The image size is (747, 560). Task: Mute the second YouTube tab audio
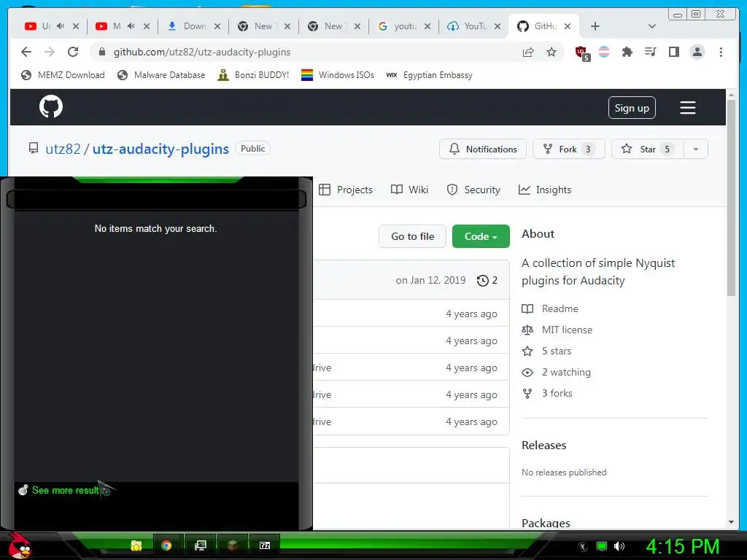(131, 26)
